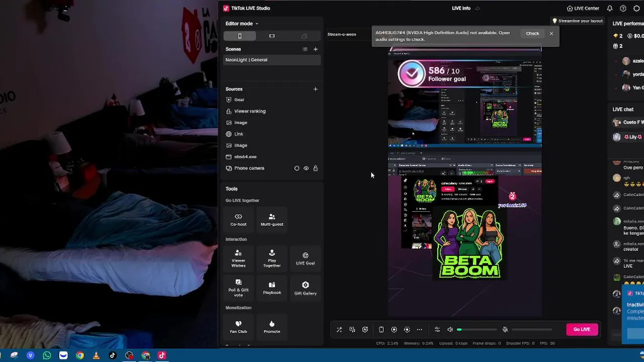Image resolution: width=644 pixels, height=362 pixels.
Task: Open notifications bell
Action: coord(610,9)
